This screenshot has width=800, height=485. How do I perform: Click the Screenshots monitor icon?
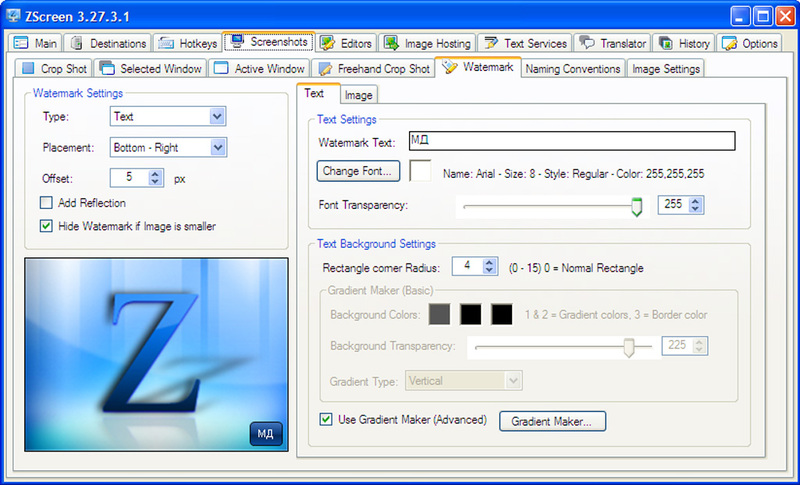(x=237, y=41)
